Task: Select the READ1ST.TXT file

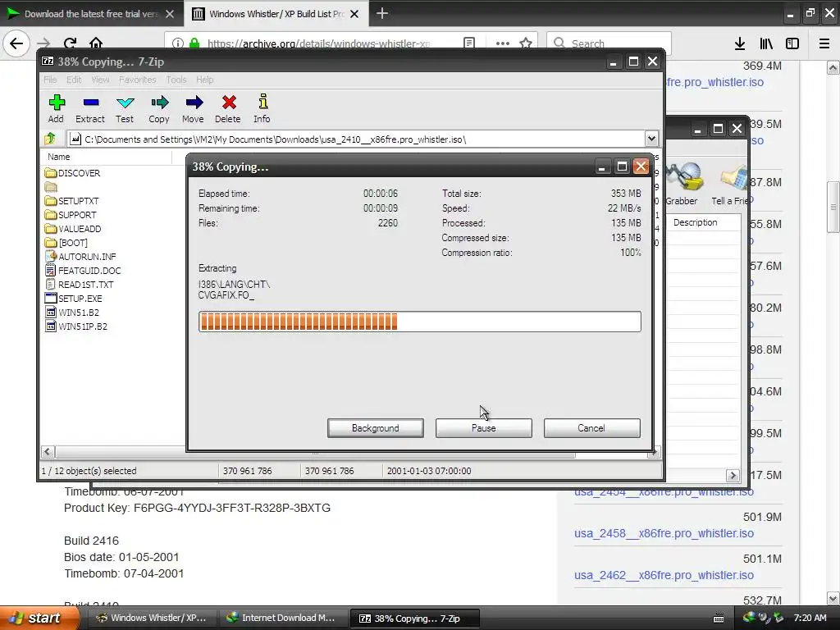Action: (80, 285)
